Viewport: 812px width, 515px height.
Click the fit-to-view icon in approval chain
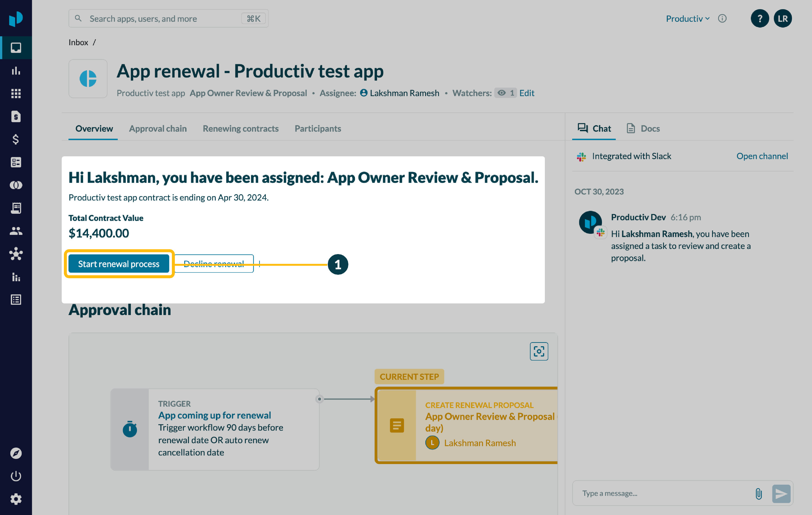tap(539, 351)
